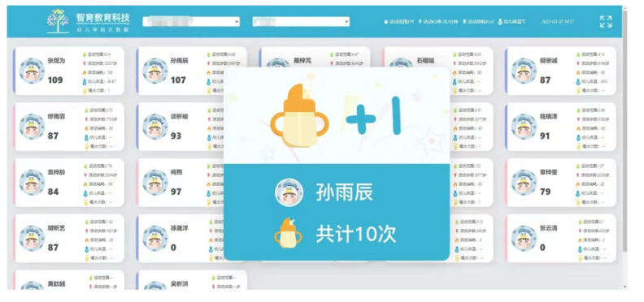Click 陆瑞泽 student avatar
Image resolution: width=644 pixels, height=302 pixels.
(524, 127)
